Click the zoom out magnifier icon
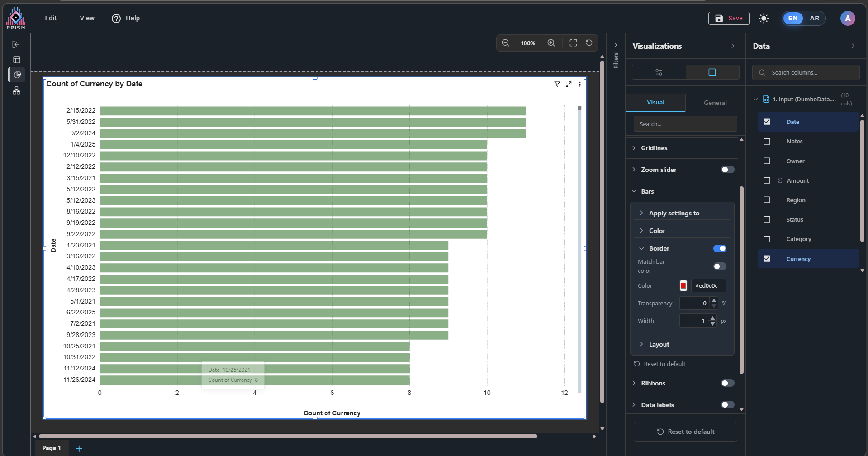The image size is (868, 456). tap(505, 43)
